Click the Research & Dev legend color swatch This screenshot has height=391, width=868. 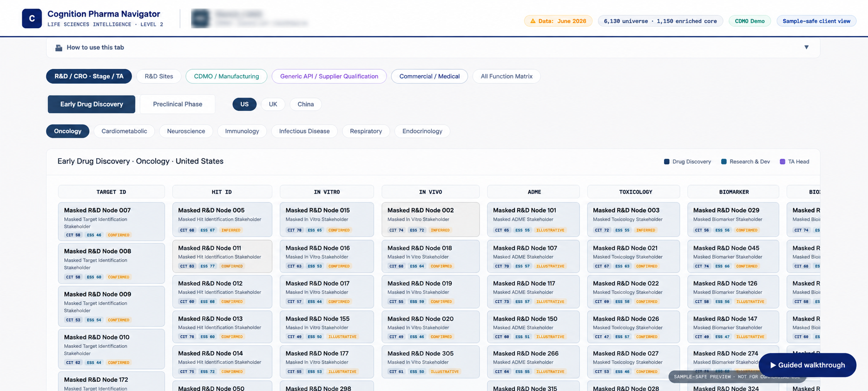pyautogui.click(x=724, y=162)
